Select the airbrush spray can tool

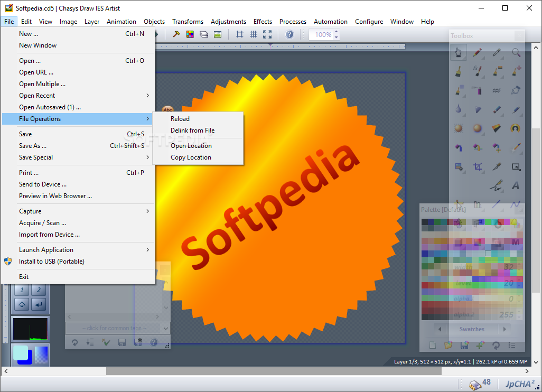click(x=478, y=90)
